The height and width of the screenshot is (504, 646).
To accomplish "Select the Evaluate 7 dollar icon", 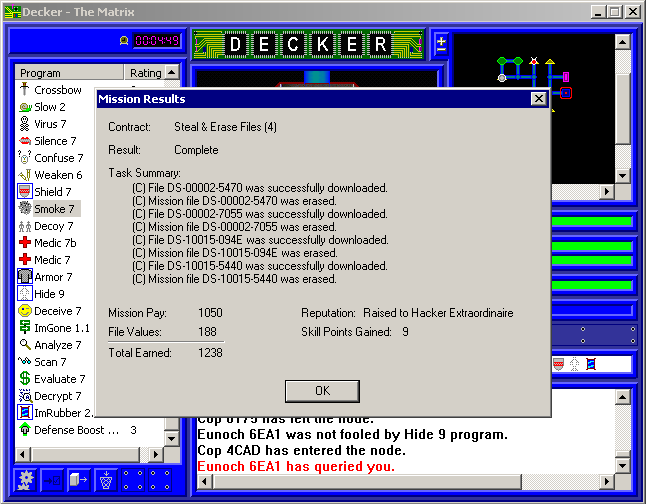I will click(25, 378).
